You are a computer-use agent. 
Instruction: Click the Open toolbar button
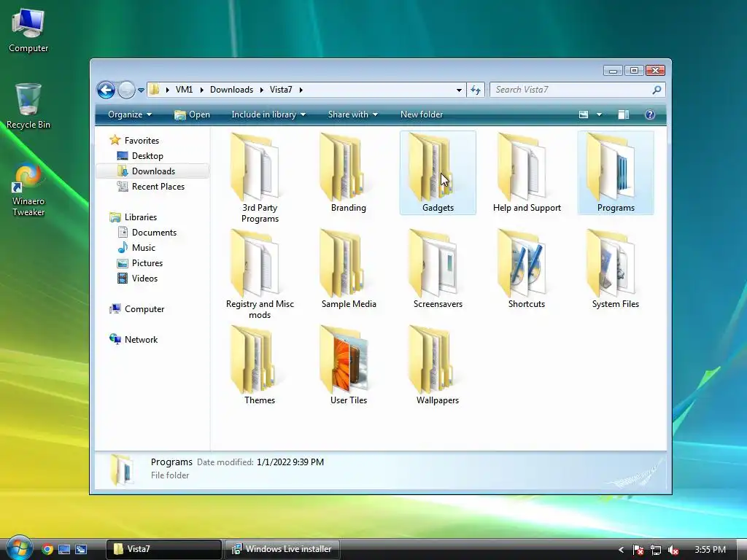(192, 114)
